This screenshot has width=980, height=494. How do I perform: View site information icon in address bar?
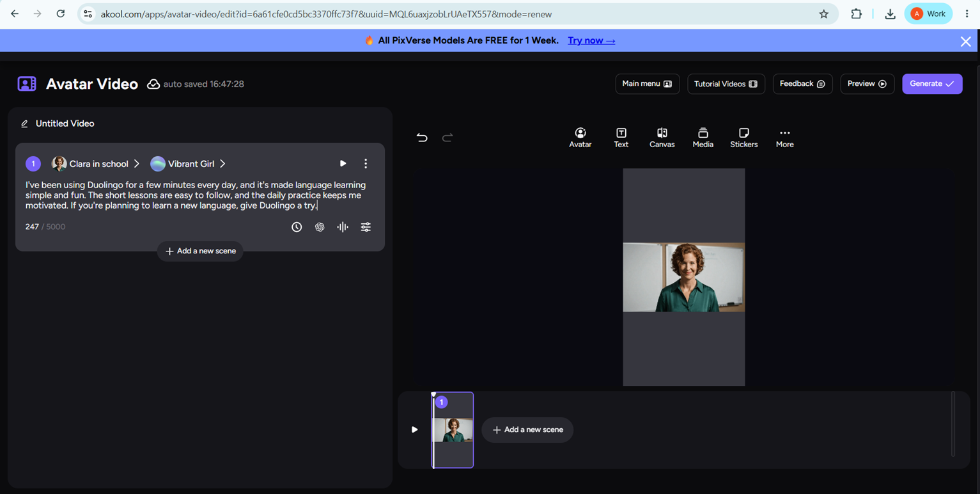click(88, 14)
